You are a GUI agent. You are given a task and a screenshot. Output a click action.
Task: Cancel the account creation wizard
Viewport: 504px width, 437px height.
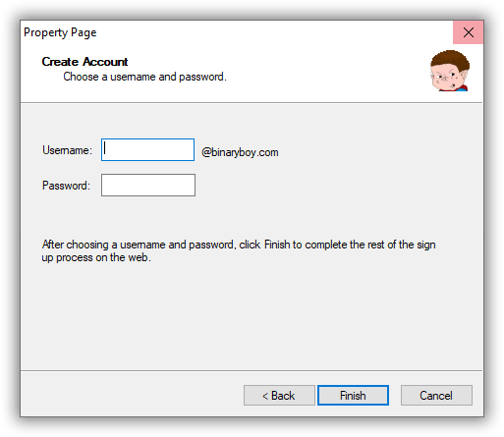coord(436,396)
